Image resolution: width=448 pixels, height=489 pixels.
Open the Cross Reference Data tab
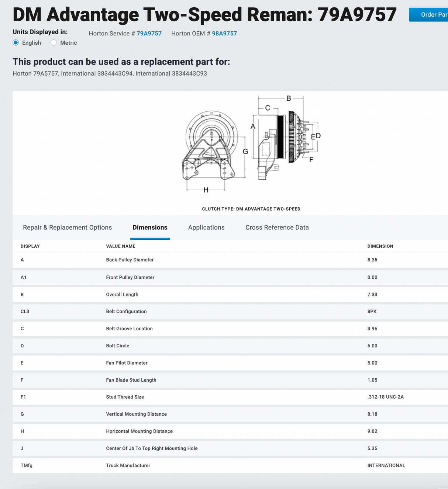277,228
